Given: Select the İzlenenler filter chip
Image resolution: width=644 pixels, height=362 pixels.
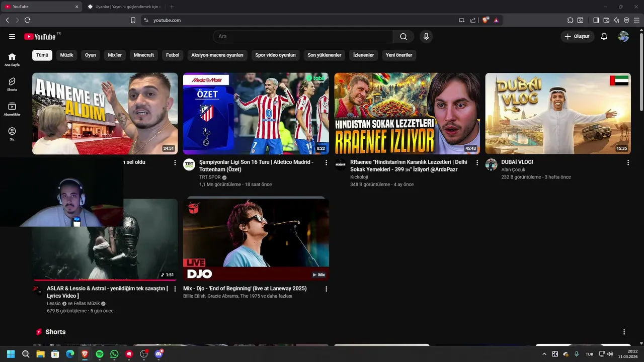Looking at the screenshot, I should tap(363, 55).
